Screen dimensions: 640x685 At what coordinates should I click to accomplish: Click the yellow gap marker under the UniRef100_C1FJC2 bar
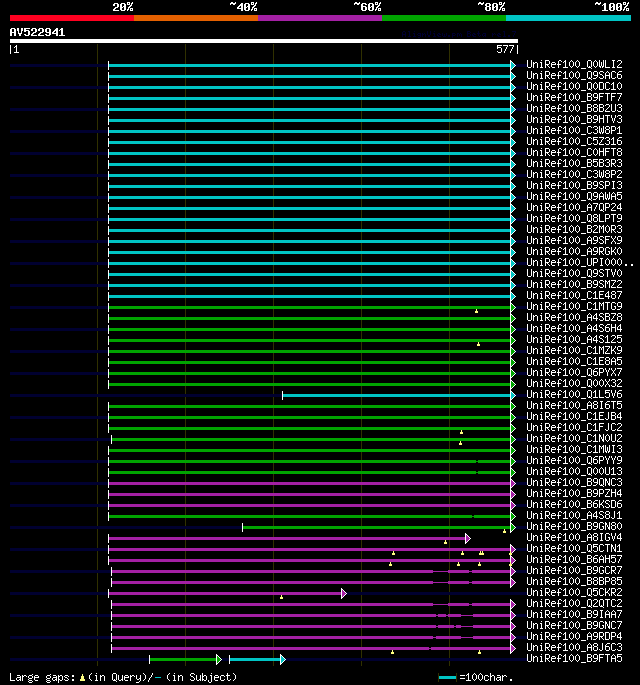tap(461, 432)
